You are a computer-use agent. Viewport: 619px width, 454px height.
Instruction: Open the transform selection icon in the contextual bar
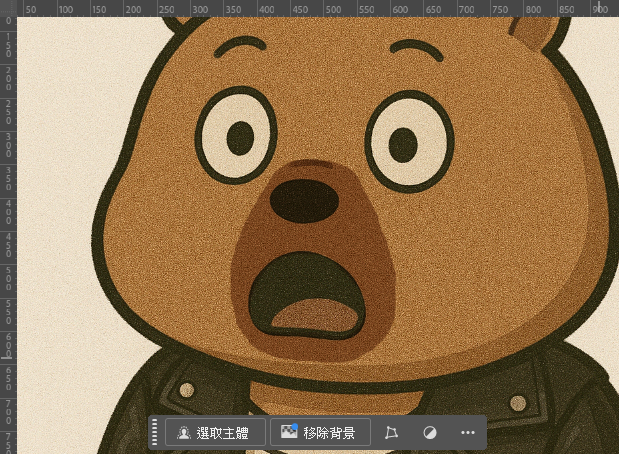tap(391, 433)
